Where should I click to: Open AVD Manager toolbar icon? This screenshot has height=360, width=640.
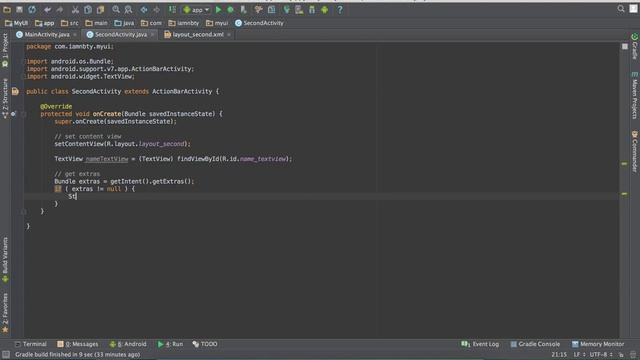tap(299, 9)
